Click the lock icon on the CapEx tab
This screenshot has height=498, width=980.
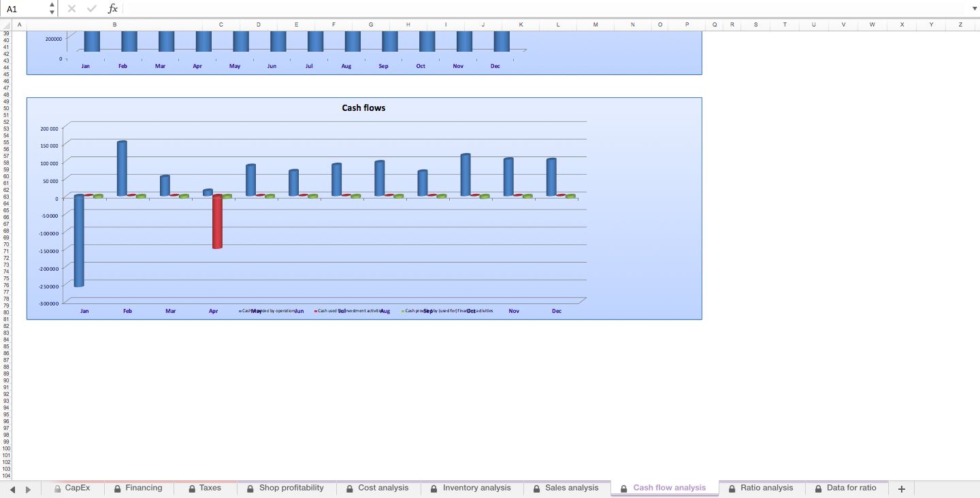(x=57, y=488)
